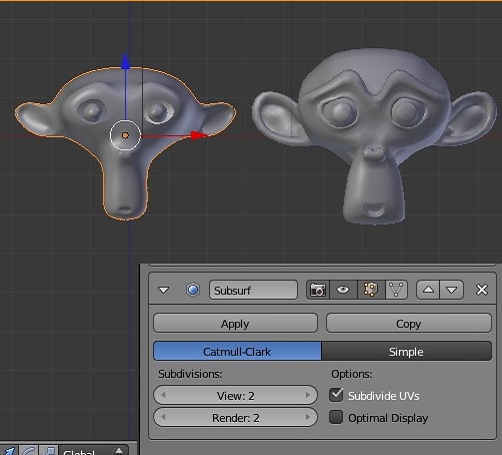Toggle modifier use during render camera icon
502x455 pixels.
coord(318,290)
